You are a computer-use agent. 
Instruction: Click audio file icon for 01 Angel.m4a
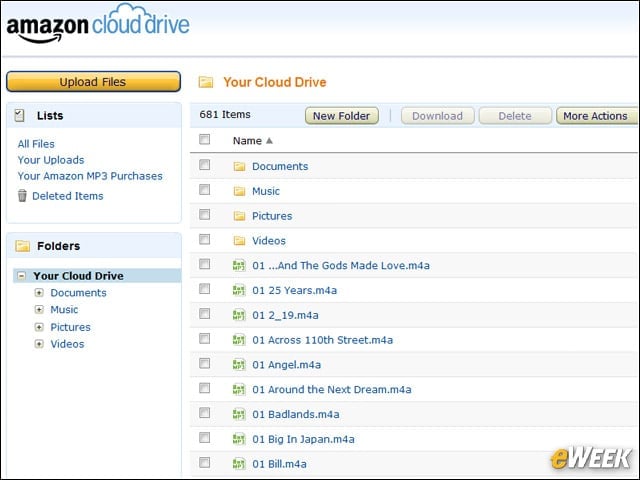239,365
